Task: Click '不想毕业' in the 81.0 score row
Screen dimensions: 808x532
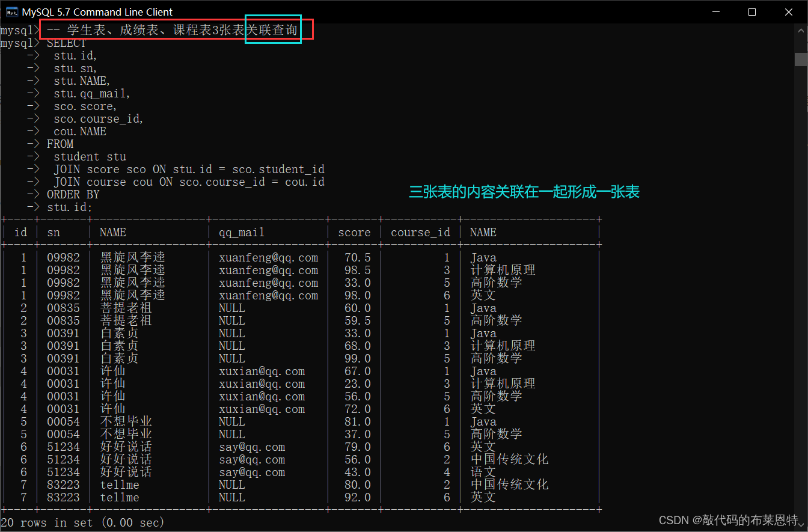Action: (126, 422)
